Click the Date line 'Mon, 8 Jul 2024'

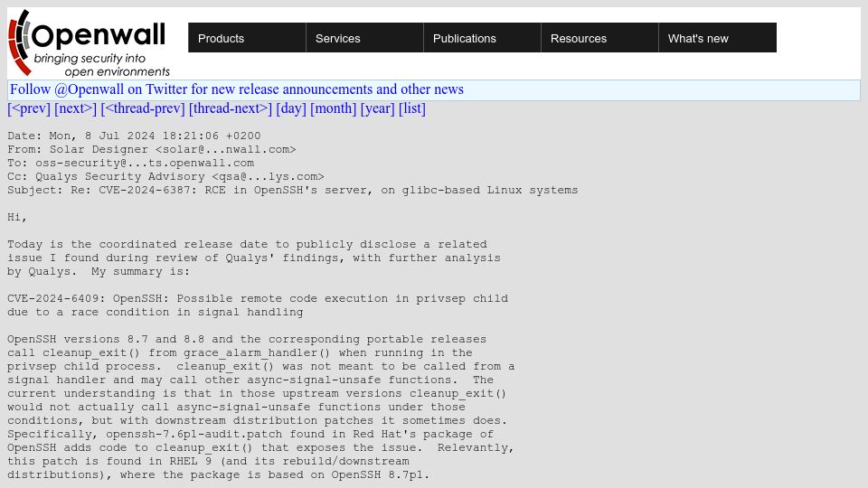134,136
